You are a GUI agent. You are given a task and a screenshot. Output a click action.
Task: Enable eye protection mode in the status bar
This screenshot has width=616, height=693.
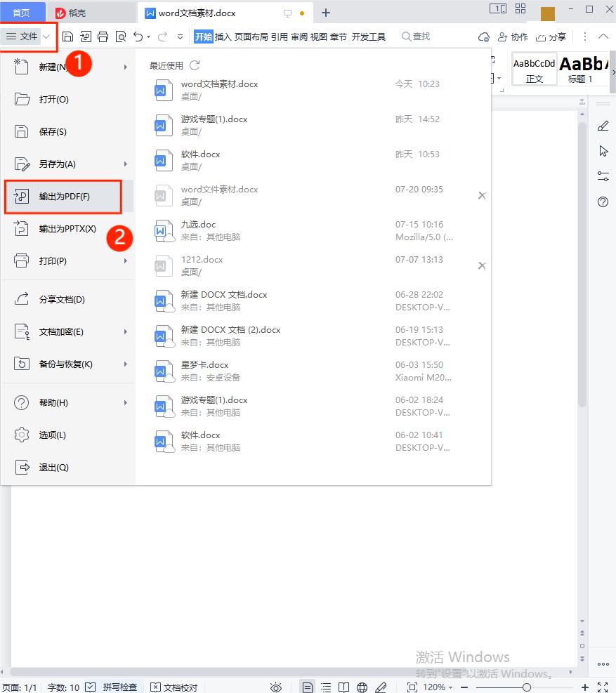click(x=276, y=687)
